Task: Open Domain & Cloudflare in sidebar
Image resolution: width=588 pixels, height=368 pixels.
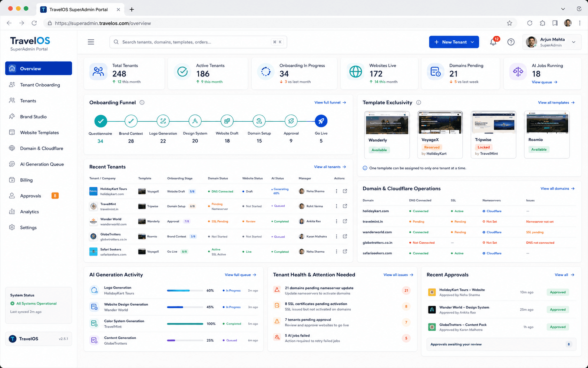Action: click(x=39, y=148)
